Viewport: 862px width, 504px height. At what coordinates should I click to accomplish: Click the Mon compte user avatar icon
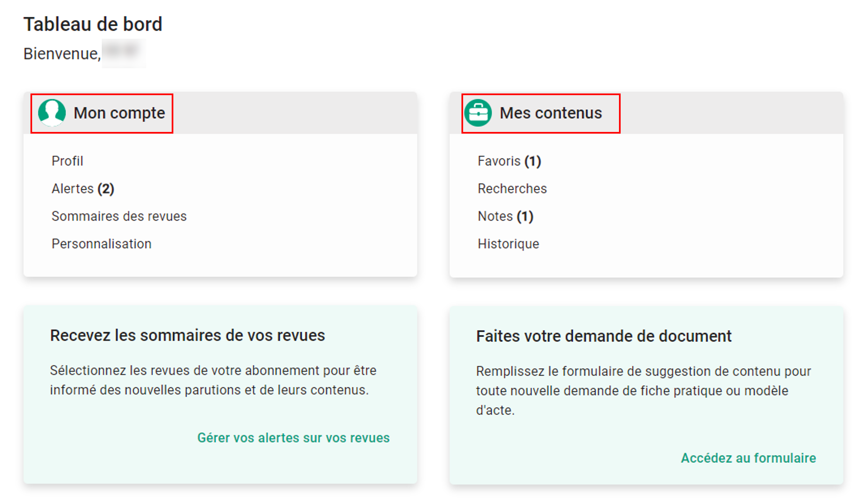tap(52, 113)
